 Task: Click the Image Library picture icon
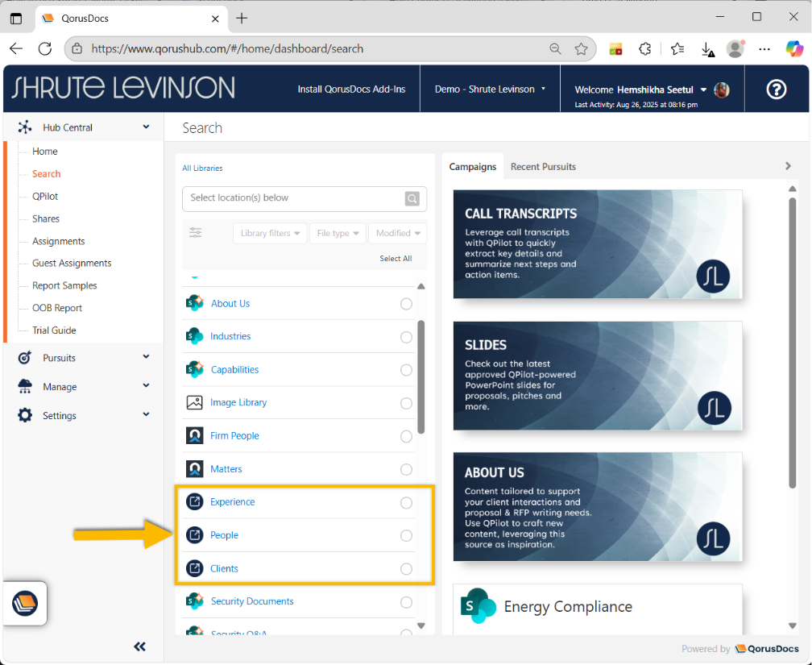(194, 402)
